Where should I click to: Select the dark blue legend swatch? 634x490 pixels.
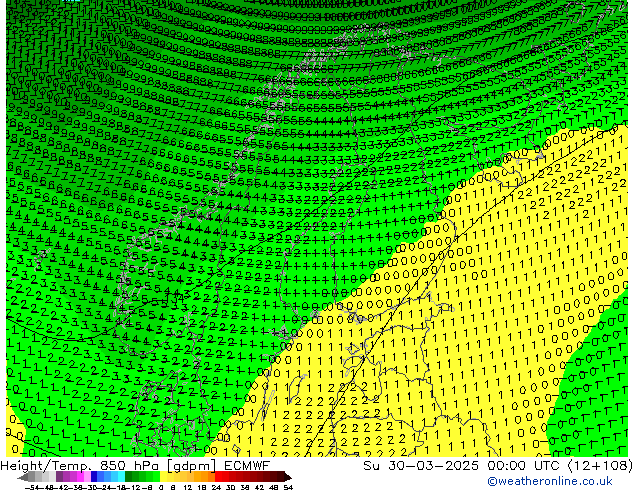pos(94,477)
